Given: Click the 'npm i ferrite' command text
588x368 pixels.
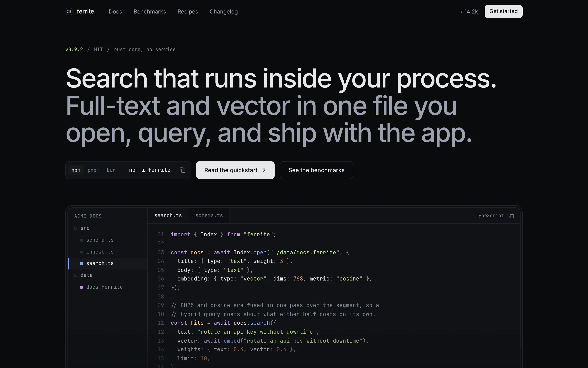Looking at the screenshot, I should coord(150,170).
